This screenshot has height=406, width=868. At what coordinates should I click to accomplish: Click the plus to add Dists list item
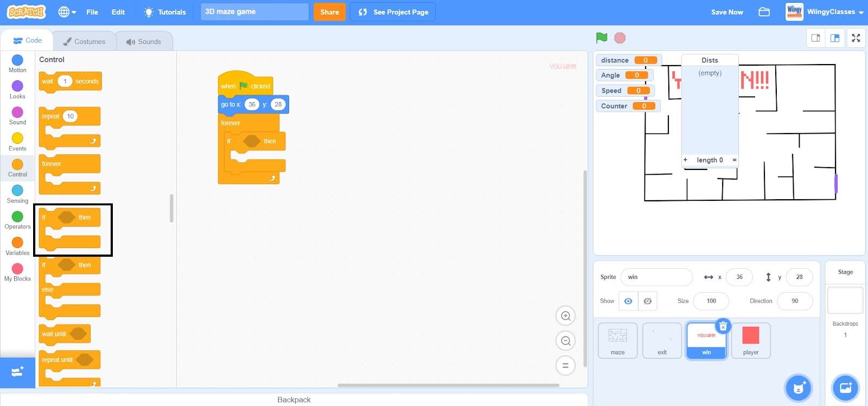685,160
